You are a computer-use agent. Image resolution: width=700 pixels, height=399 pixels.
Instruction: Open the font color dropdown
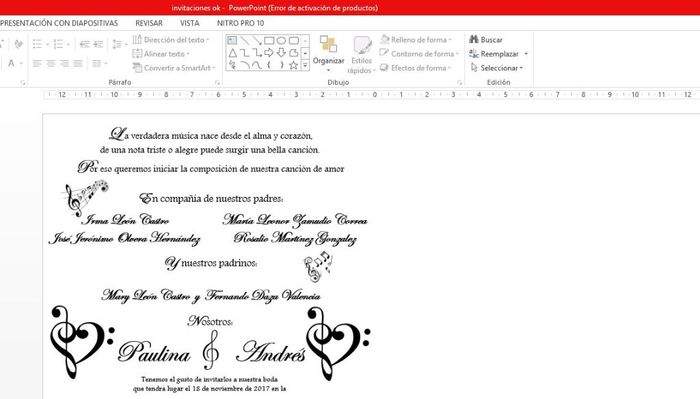(x=21, y=64)
